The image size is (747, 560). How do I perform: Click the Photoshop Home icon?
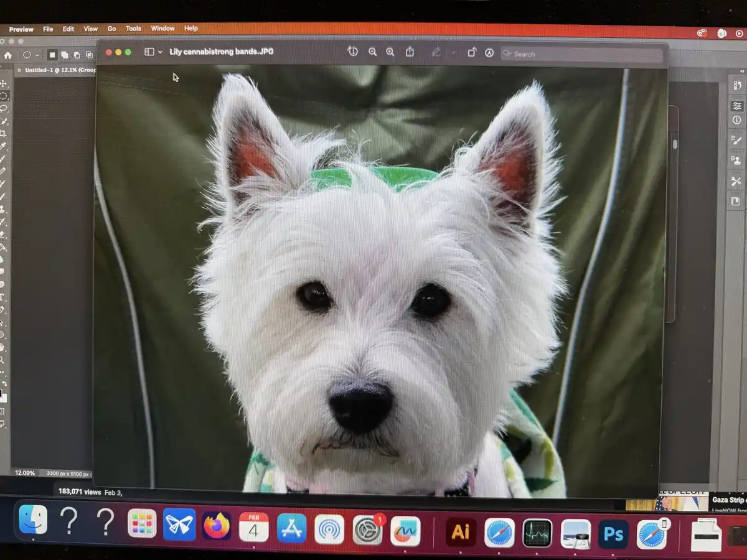pos(7,55)
